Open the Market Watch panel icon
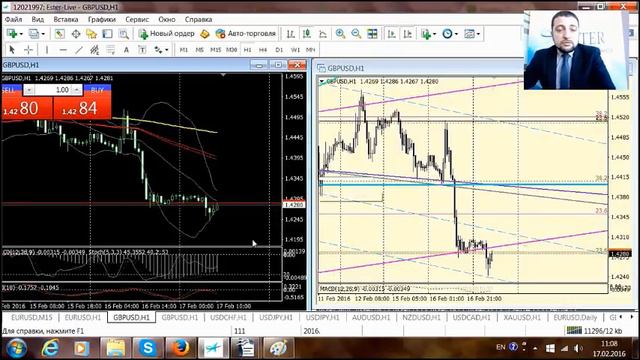The height and width of the screenshot is (360, 640). pos(60,34)
